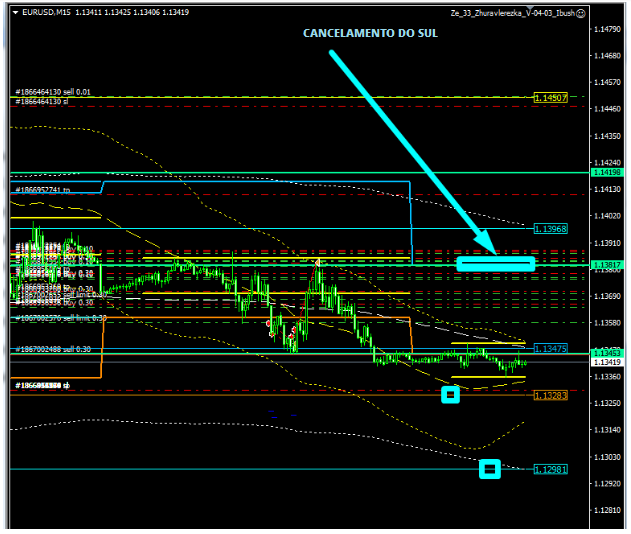Select the orange 1.13283 price label
This screenshot has height=534, width=631.
tap(551, 396)
